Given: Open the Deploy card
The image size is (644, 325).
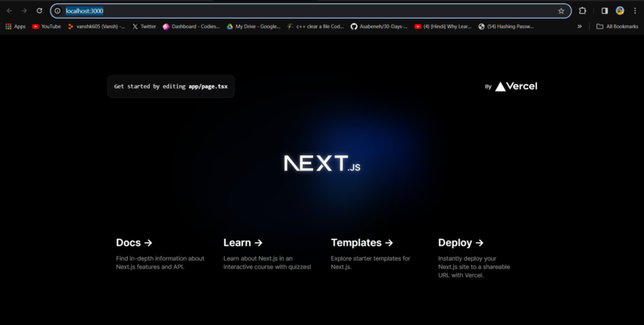Looking at the screenshot, I should click(x=483, y=258).
